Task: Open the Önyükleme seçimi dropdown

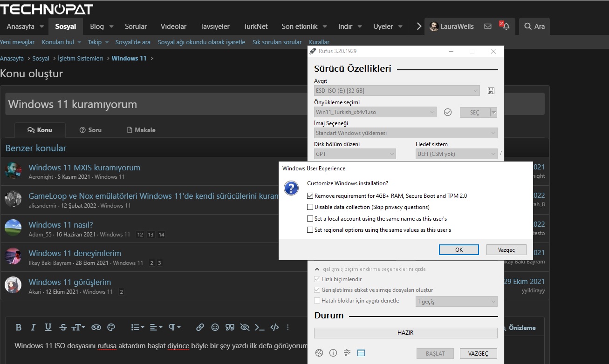Action: [376, 112]
